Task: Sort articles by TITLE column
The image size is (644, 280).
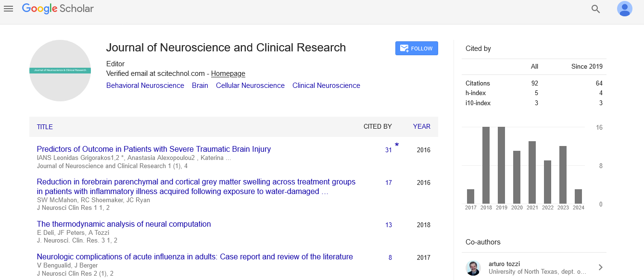Action: [45, 127]
